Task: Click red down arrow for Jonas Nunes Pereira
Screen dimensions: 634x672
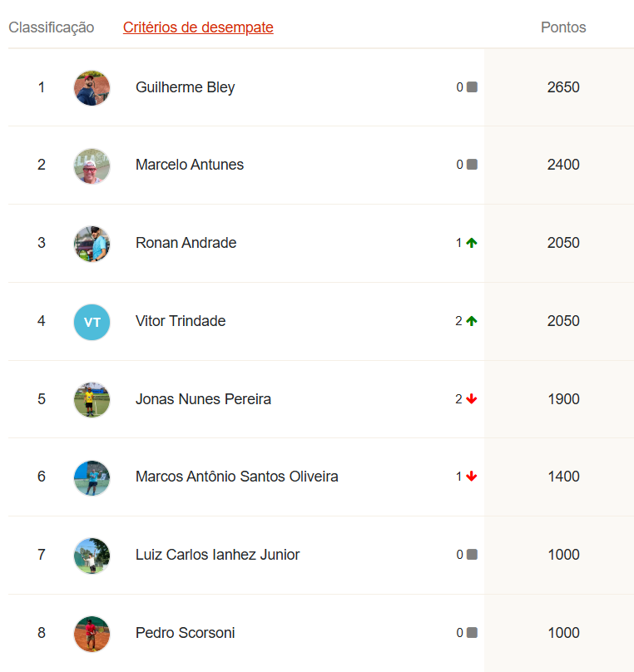Action: pyautogui.click(x=472, y=399)
